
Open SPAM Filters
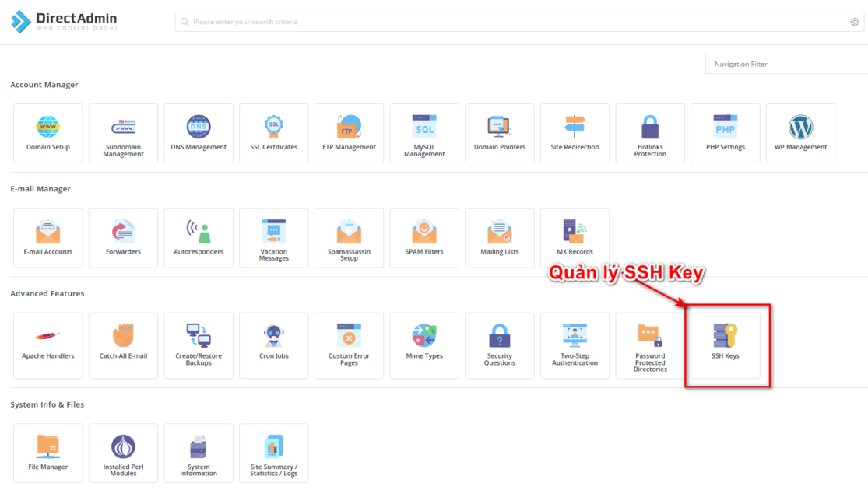pyautogui.click(x=424, y=238)
